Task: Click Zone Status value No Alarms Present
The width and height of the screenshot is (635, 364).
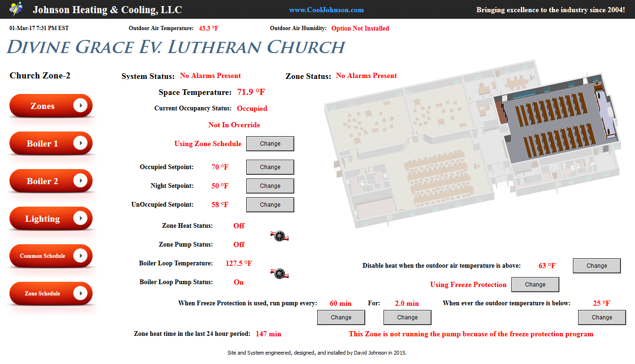Action: pos(367,76)
